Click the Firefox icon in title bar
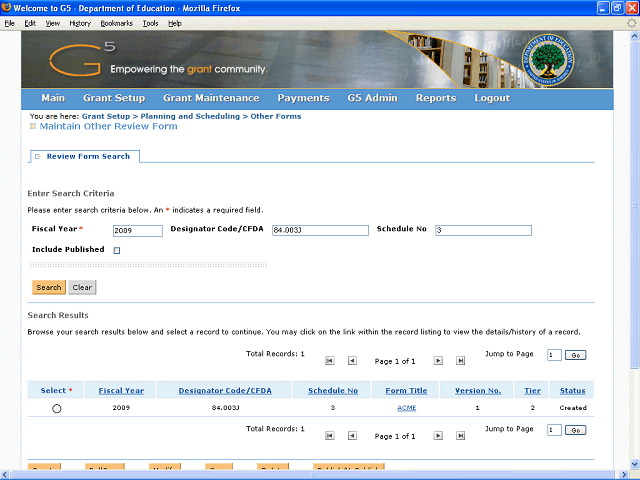The image size is (640, 480). [x=6, y=7]
